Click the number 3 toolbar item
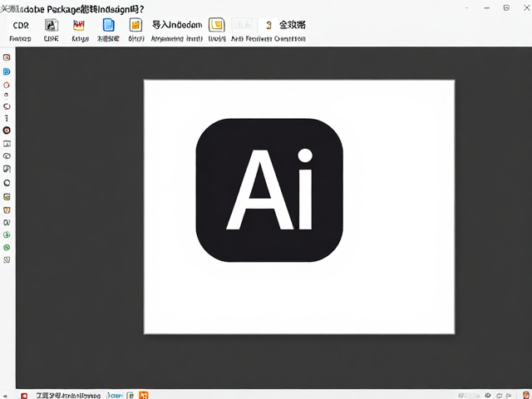 pyautogui.click(x=268, y=26)
